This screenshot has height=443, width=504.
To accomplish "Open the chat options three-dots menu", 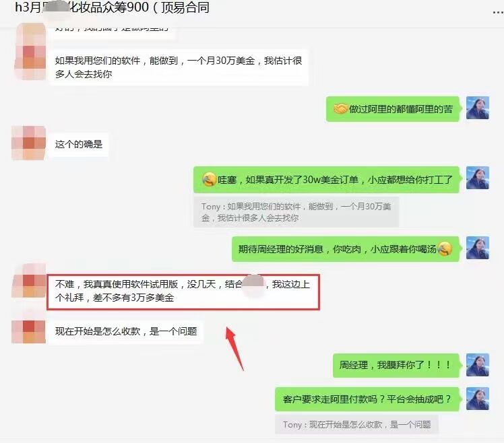I will [x=498, y=12].
